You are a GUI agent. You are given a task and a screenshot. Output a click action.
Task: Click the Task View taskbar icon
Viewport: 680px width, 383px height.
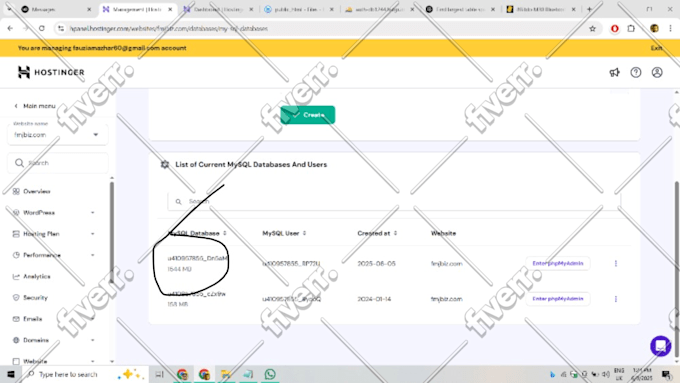pos(159,374)
